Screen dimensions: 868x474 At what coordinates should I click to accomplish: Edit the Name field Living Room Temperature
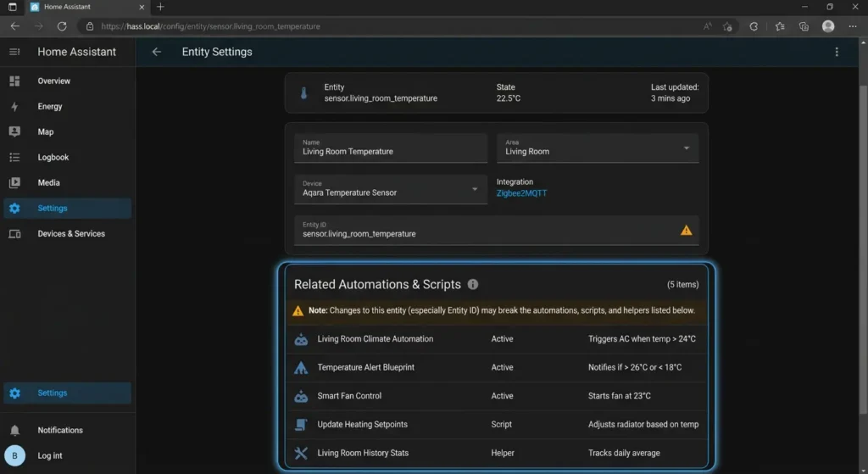(391, 148)
